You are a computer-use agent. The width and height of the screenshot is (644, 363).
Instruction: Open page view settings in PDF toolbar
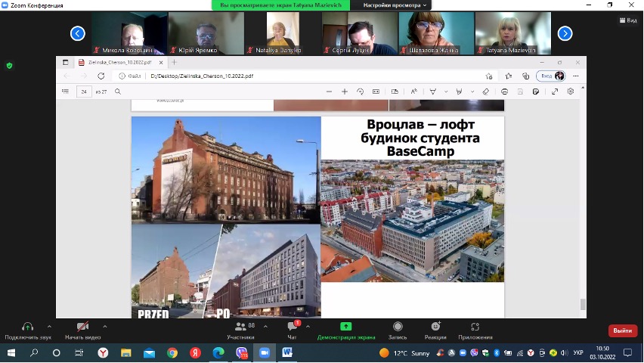click(x=395, y=92)
